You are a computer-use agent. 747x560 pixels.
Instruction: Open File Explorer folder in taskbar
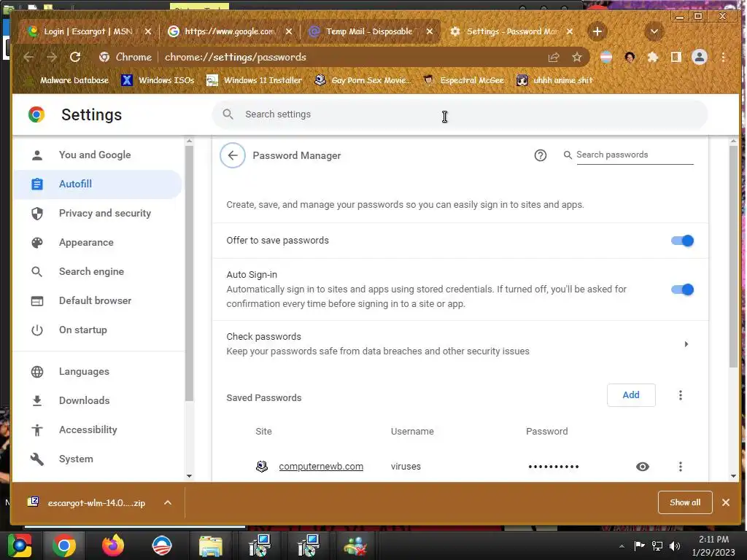click(x=210, y=545)
